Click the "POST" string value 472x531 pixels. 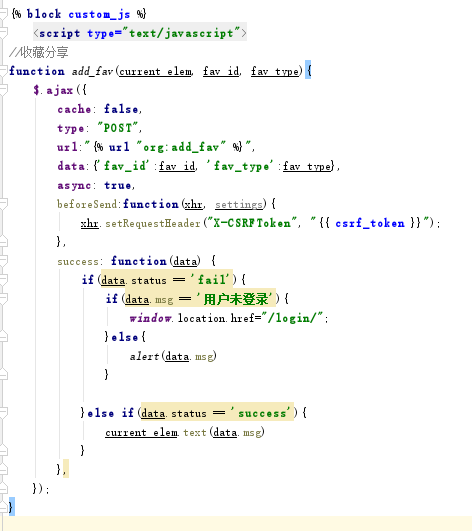117,128
